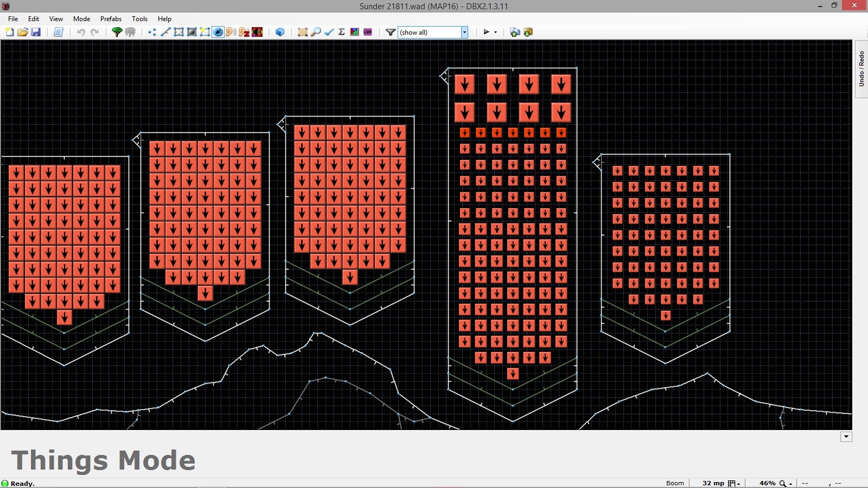
Task: Switch to Linedefs Mode icon
Action: pos(165,32)
